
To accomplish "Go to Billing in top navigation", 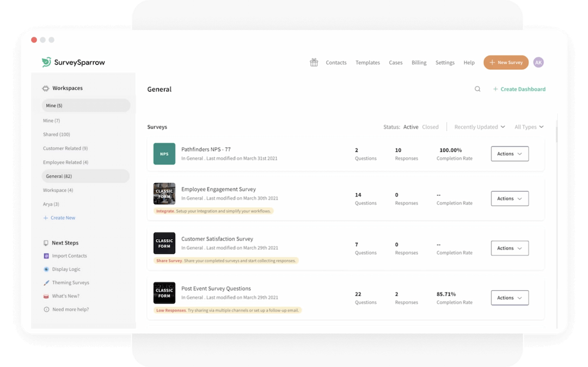I will 419,63.
